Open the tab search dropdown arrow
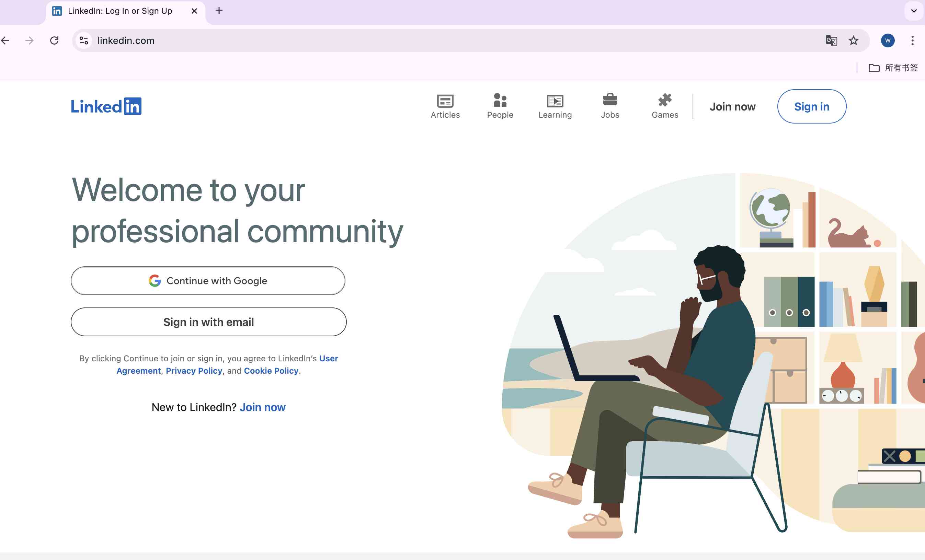 (914, 11)
